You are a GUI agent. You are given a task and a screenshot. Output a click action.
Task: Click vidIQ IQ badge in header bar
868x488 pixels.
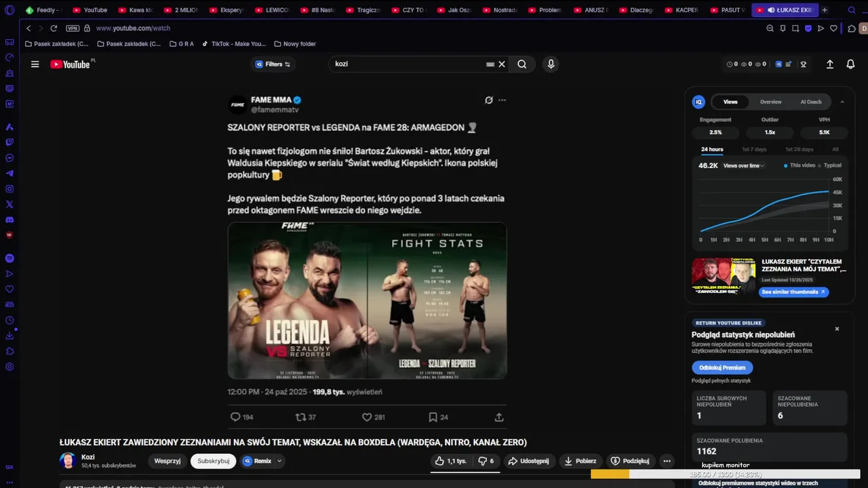point(778,64)
